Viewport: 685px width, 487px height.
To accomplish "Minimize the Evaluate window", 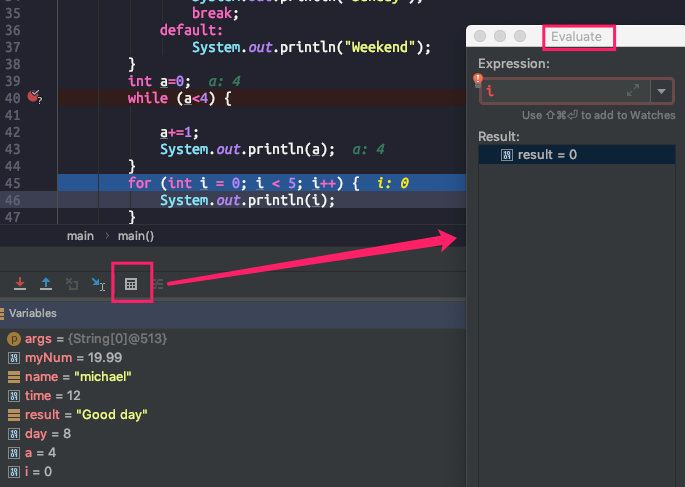I will [500, 36].
